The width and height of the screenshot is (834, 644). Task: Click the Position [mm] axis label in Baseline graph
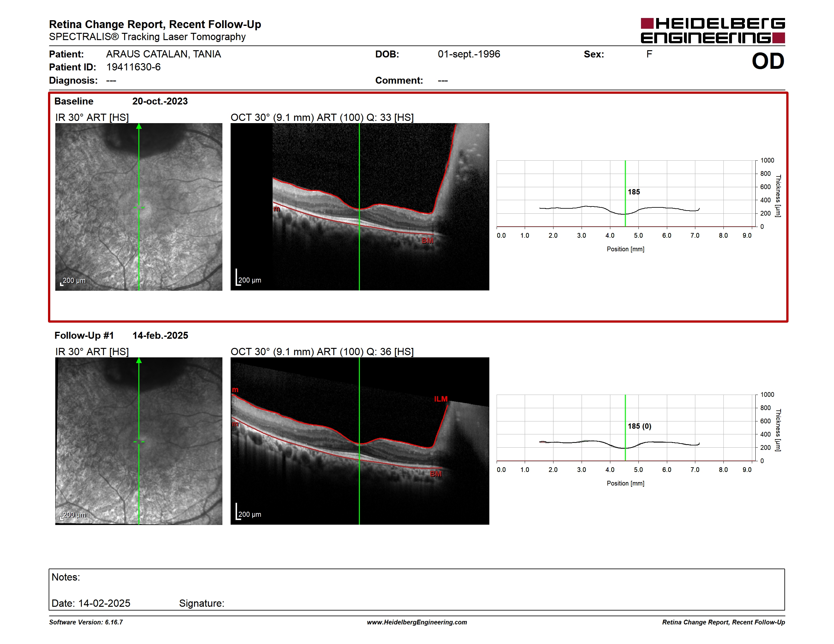coord(625,249)
